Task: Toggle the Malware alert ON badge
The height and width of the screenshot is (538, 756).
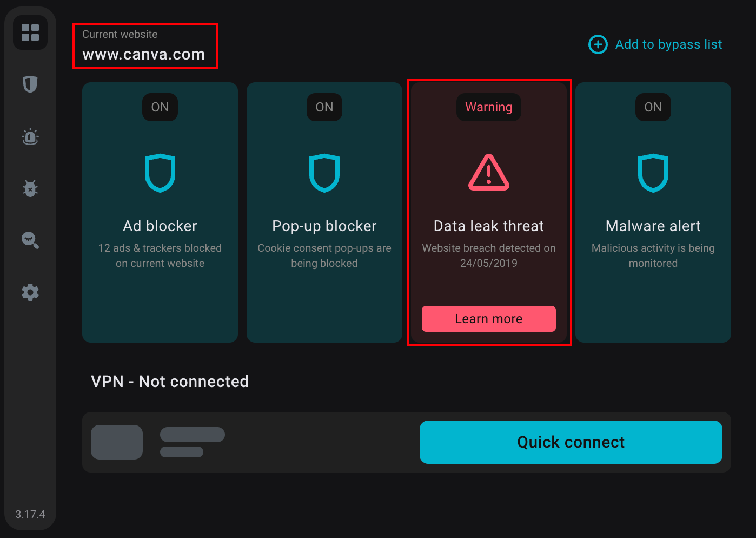Action: pyautogui.click(x=653, y=107)
